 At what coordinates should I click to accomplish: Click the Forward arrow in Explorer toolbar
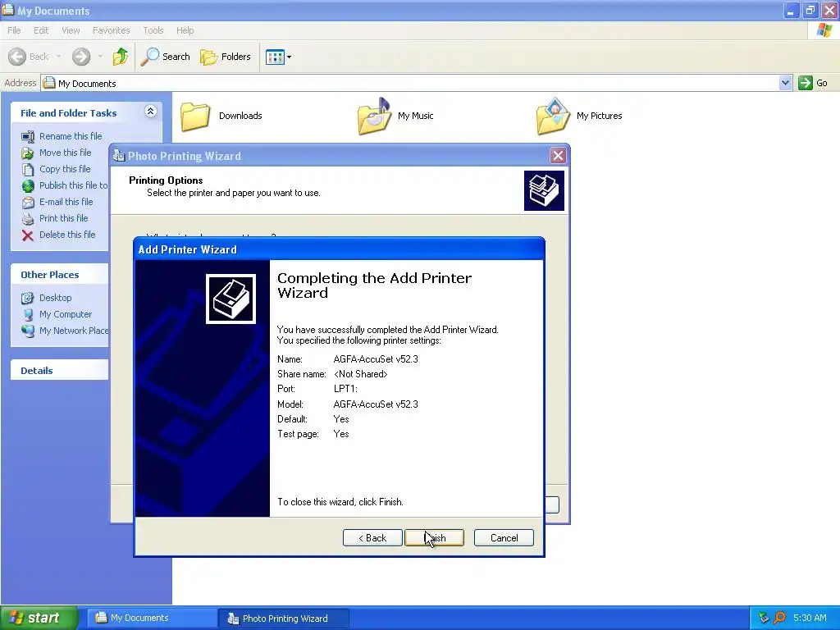click(81, 57)
